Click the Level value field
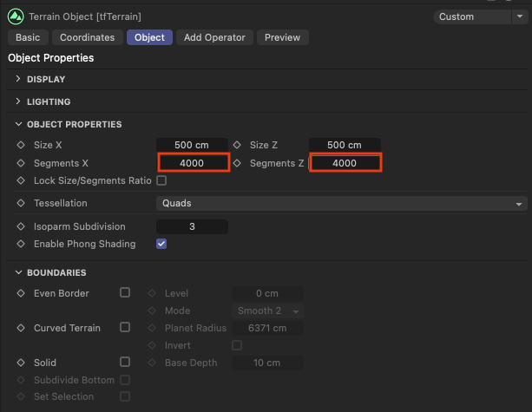Viewport: 532px width, 412px height. (x=267, y=293)
